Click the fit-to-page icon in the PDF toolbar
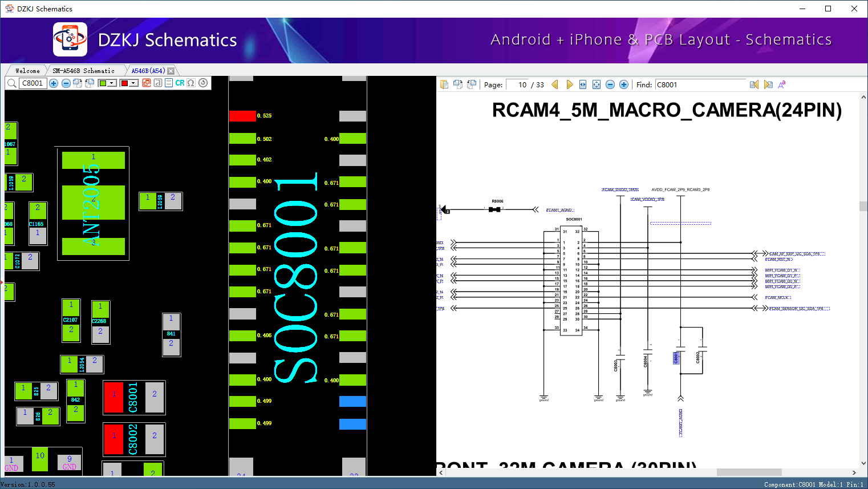 click(597, 84)
